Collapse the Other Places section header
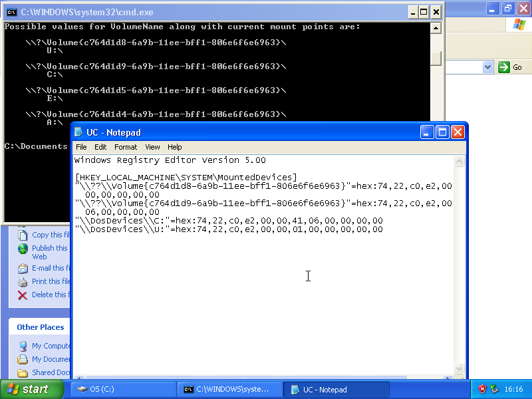Image resolution: width=532 pixels, height=399 pixels. pyautogui.click(x=41, y=327)
